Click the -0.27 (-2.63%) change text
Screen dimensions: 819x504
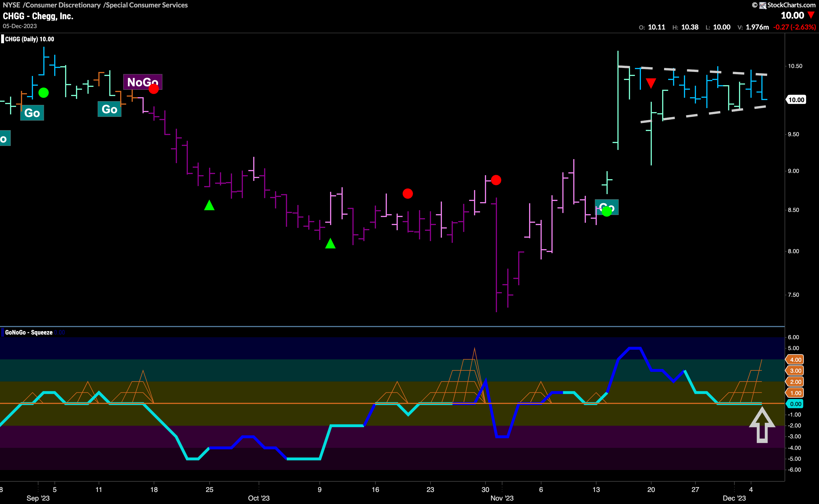794,27
